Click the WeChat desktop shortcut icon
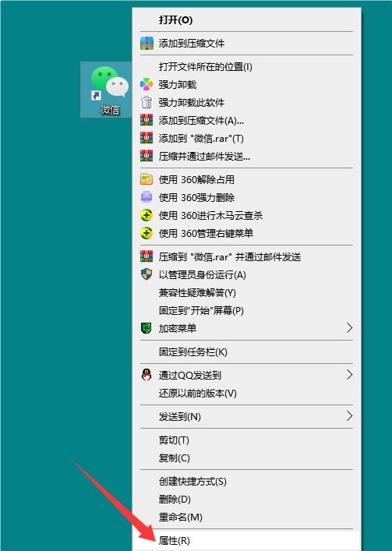The height and width of the screenshot is (551, 392). tap(107, 90)
